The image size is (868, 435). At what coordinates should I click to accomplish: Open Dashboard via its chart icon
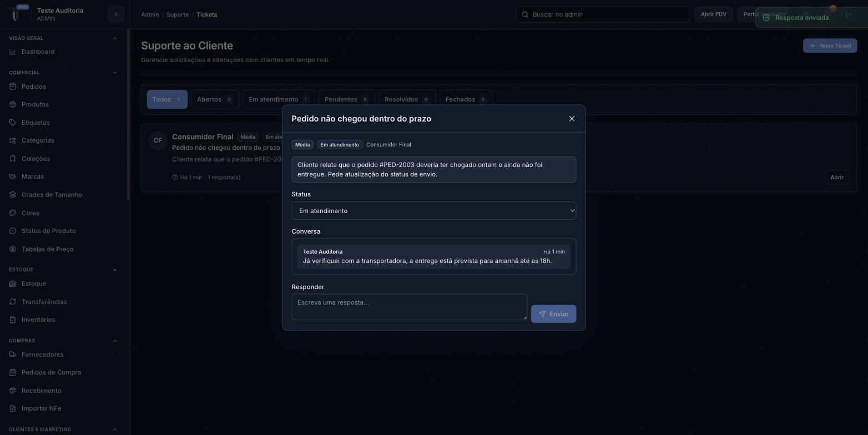[x=13, y=52]
